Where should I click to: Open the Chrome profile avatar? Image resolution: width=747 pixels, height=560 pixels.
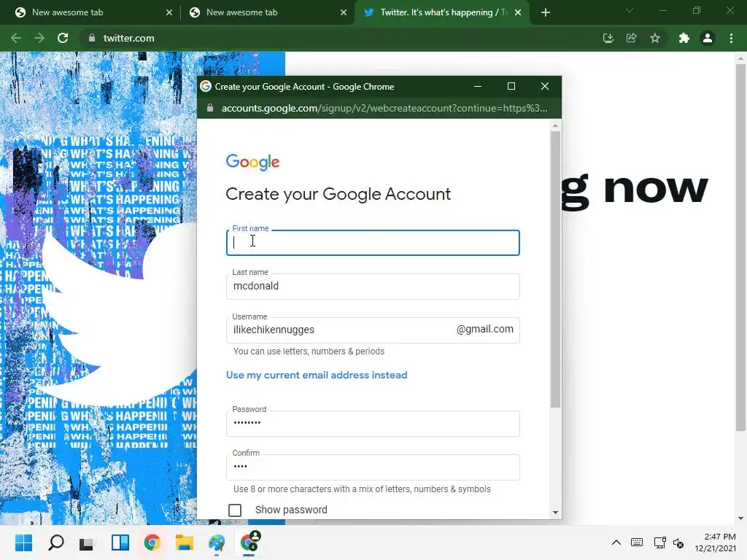point(708,38)
